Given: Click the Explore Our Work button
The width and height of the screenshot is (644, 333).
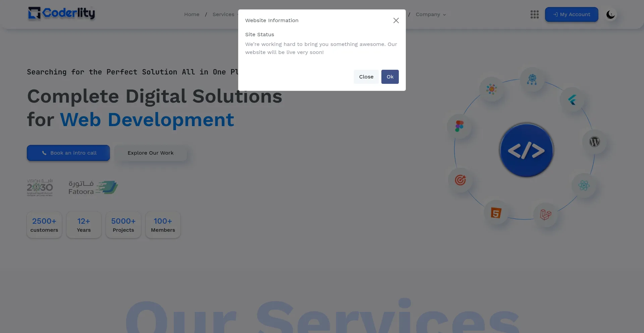Looking at the screenshot, I should 151,153.
